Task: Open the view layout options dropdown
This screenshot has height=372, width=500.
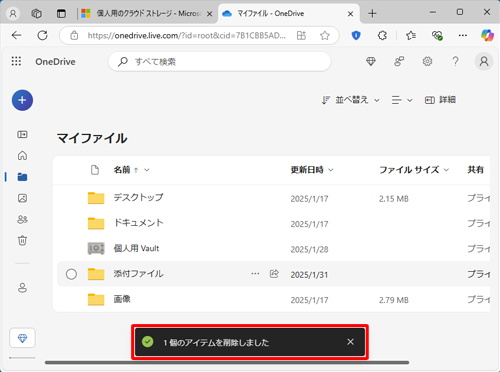Action: 402,100
